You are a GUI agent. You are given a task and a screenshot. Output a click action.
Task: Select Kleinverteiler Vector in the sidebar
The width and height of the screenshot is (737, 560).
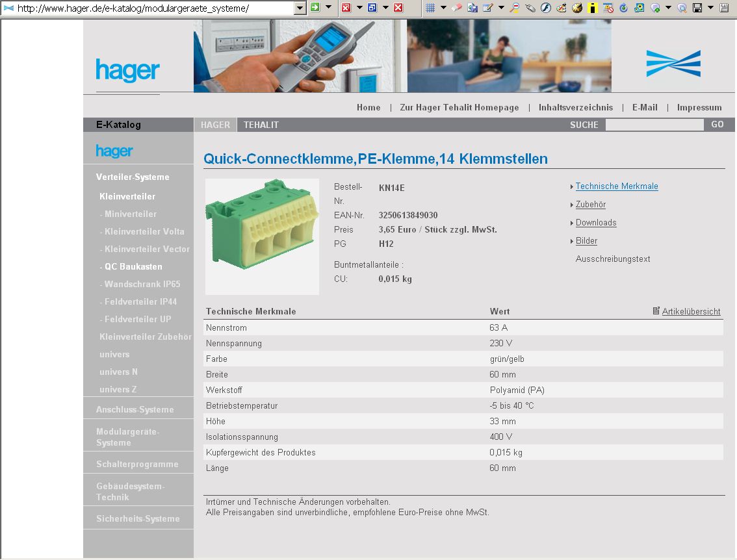point(147,249)
